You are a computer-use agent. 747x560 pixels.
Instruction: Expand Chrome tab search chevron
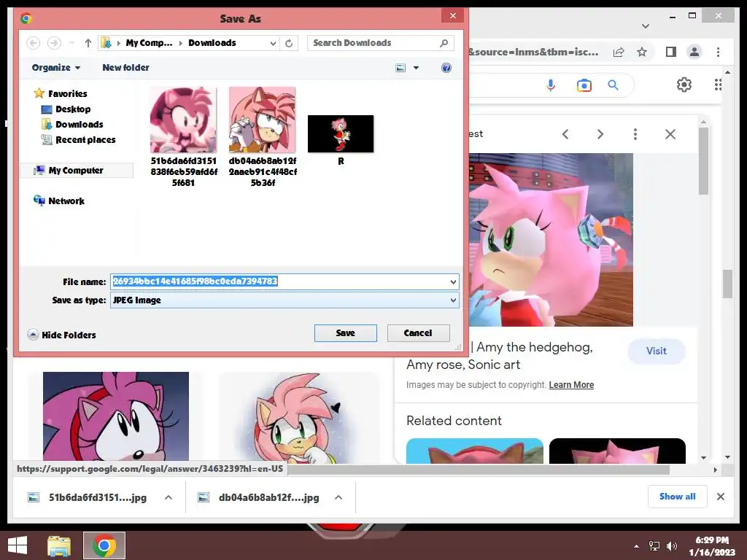coord(646,26)
